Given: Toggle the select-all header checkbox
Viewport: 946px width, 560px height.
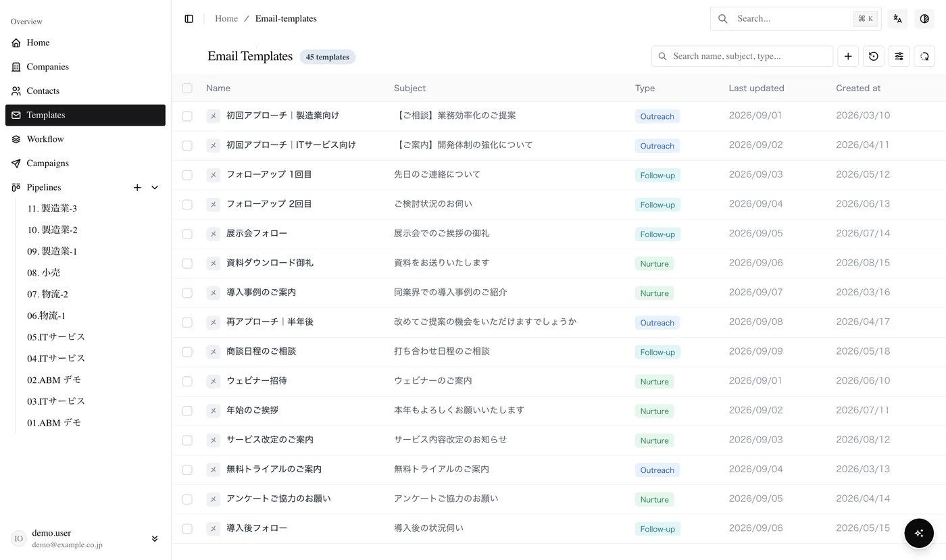Looking at the screenshot, I should coord(187,88).
